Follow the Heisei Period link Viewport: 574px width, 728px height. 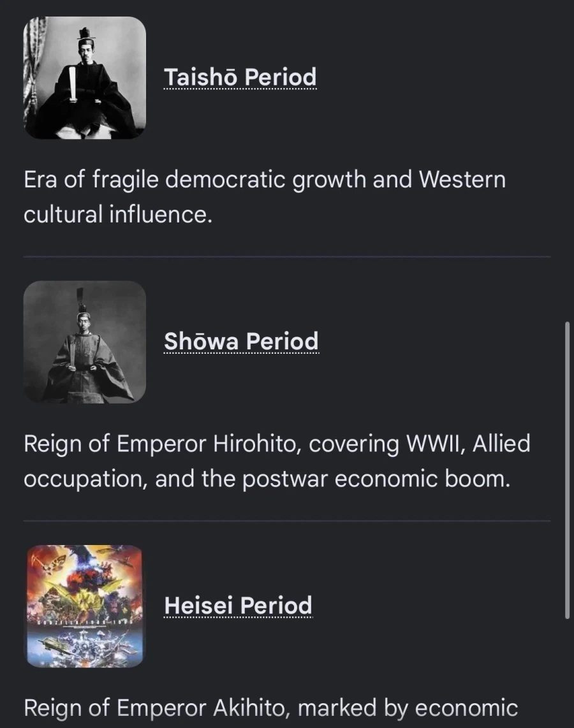click(x=239, y=606)
